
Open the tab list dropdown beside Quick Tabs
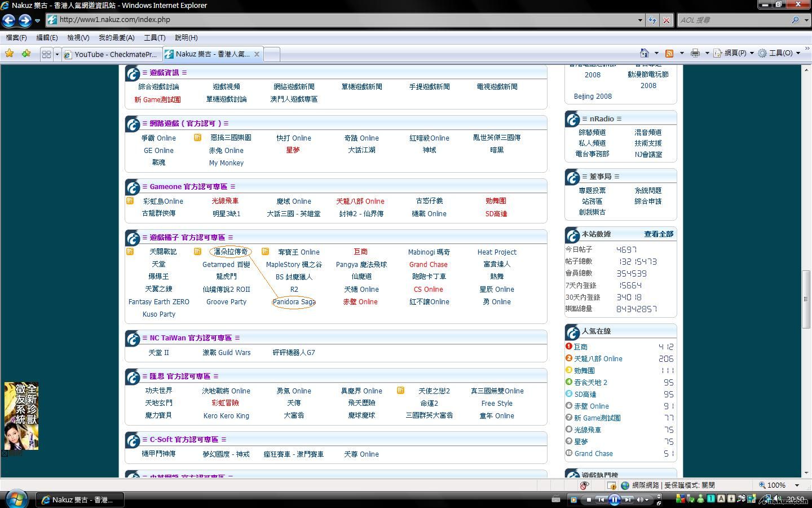point(57,54)
